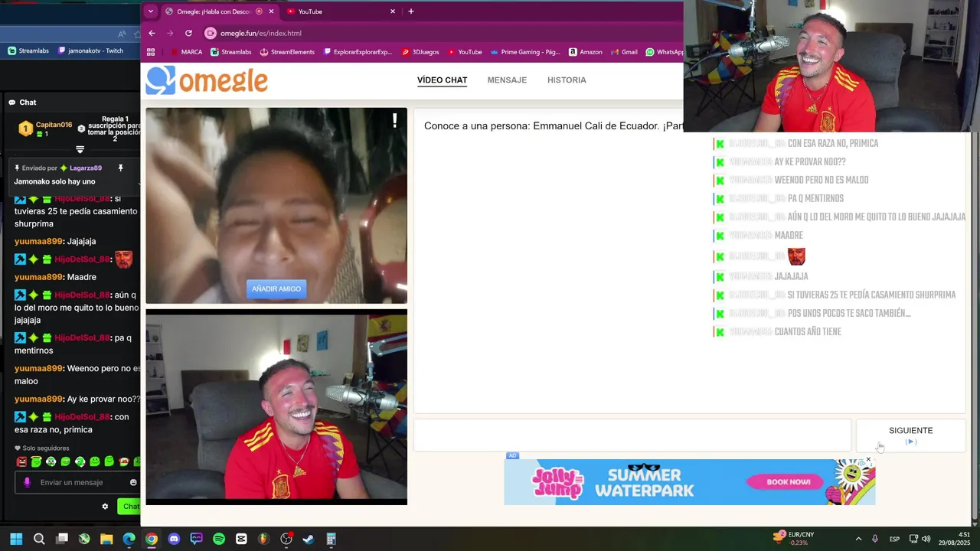Open CapCut from taskbar
Viewport: 980px width, 551px height.
[x=241, y=539]
